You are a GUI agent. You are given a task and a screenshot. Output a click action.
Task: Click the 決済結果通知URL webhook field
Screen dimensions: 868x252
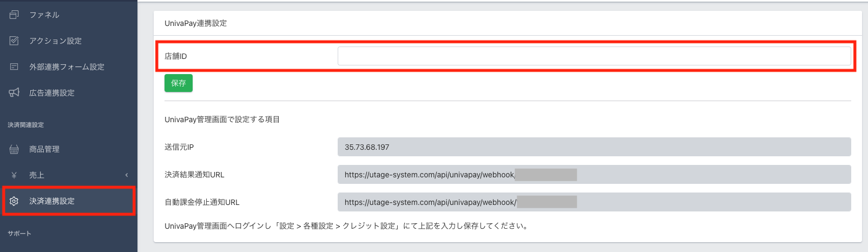[x=594, y=175]
